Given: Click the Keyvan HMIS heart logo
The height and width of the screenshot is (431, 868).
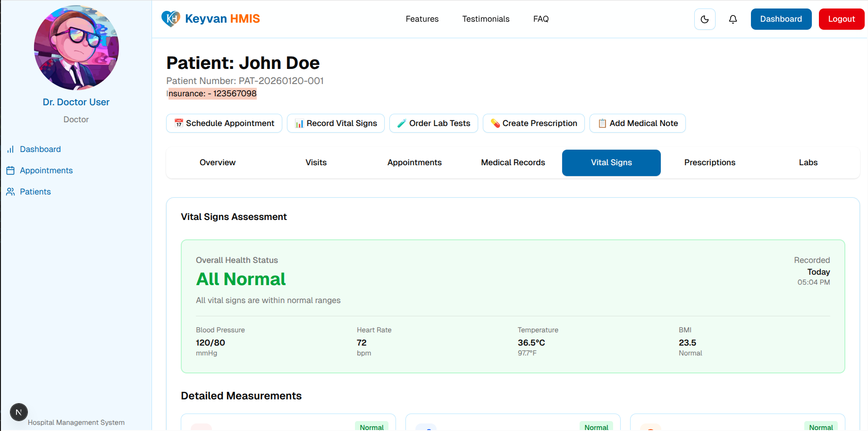Looking at the screenshot, I should click(x=169, y=18).
